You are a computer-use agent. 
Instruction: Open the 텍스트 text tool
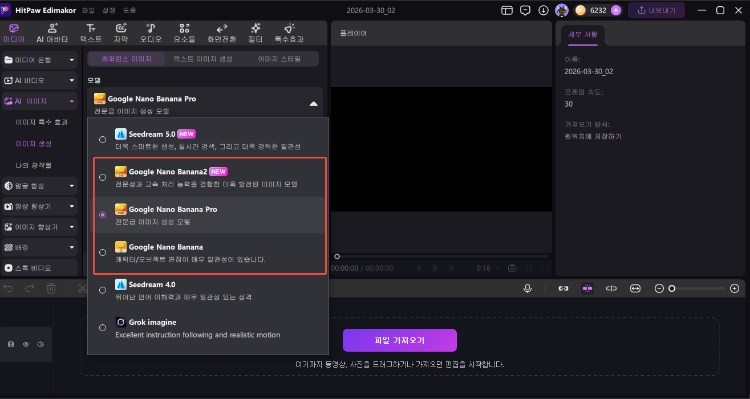click(x=91, y=33)
